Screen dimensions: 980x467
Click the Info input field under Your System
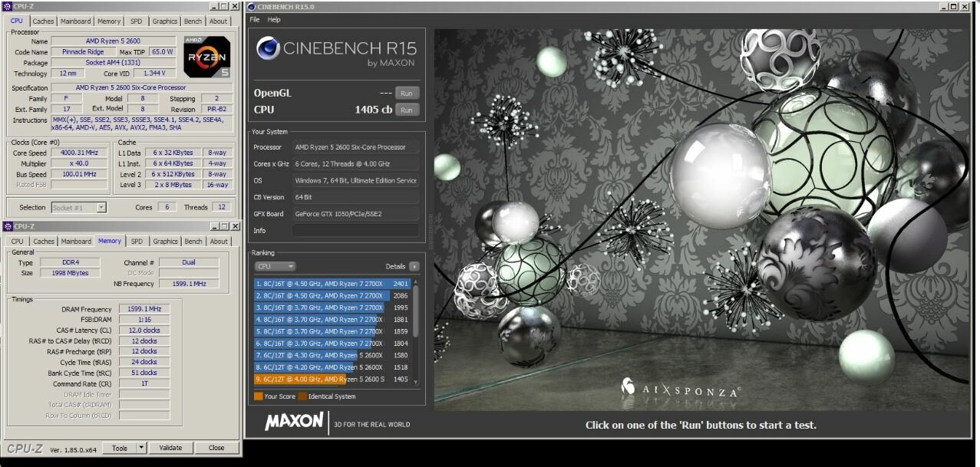pyautogui.click(x=356, y=231)
